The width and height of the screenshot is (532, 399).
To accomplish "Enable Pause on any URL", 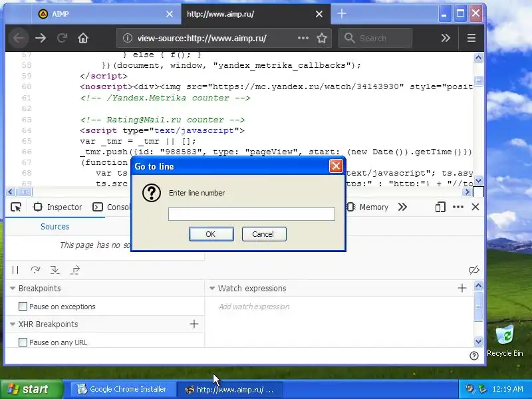I will coord(23,342).
